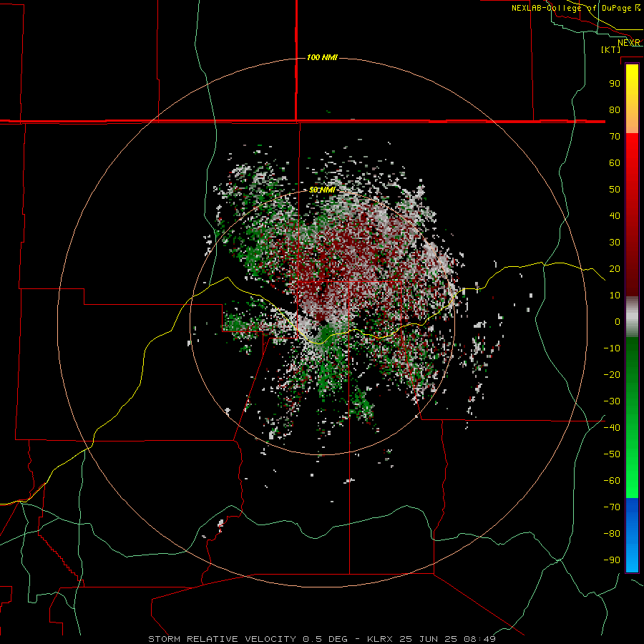
Task: Click the -80 value on the color scale
Action: pyautogui.click(x=612, y=534)
